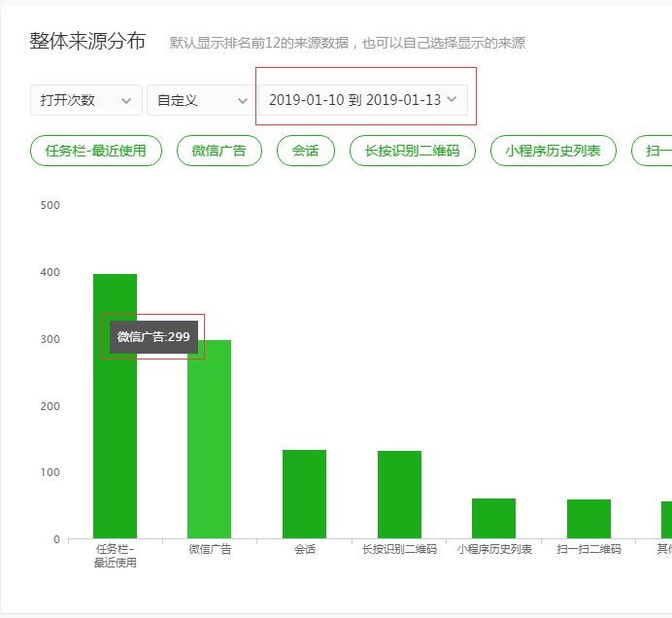
Task: Click the 微信广告 bar in chart
Action: (x=209, y=439)
